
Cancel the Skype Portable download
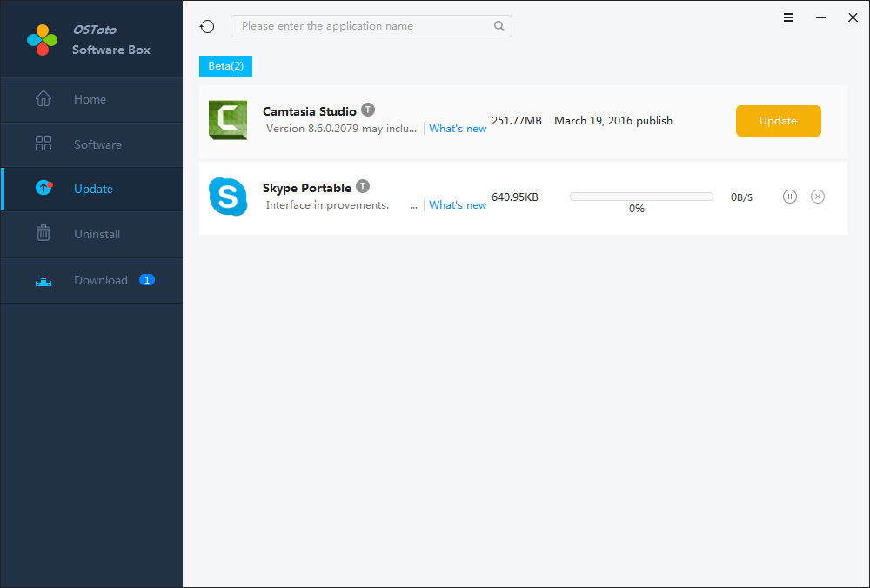point(818,197)
